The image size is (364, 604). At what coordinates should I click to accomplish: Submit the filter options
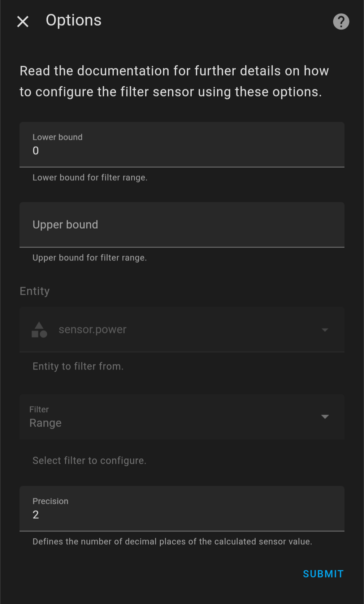323,574
